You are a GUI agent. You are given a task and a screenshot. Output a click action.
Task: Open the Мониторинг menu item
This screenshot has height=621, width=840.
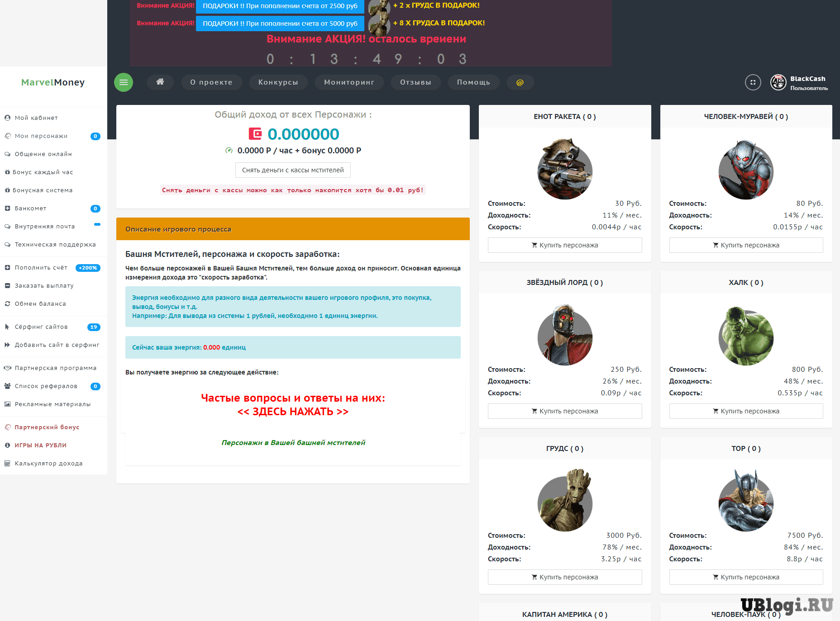pyautogui.click(x=349, y=82)
